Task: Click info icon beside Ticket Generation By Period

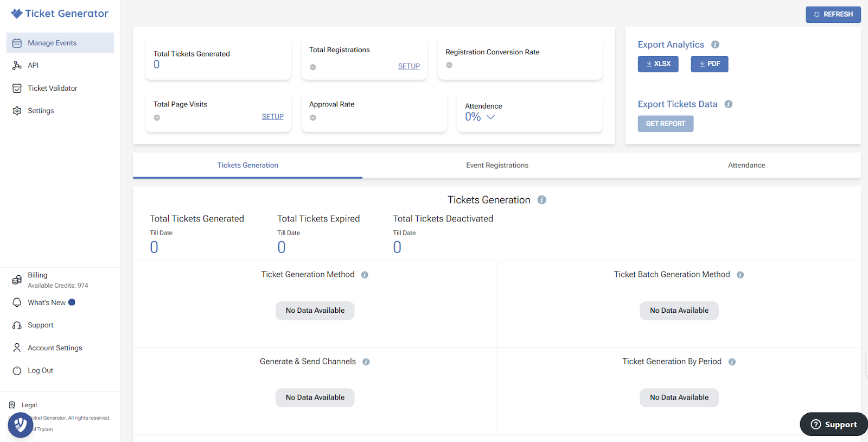Action: tap(732, 362)
